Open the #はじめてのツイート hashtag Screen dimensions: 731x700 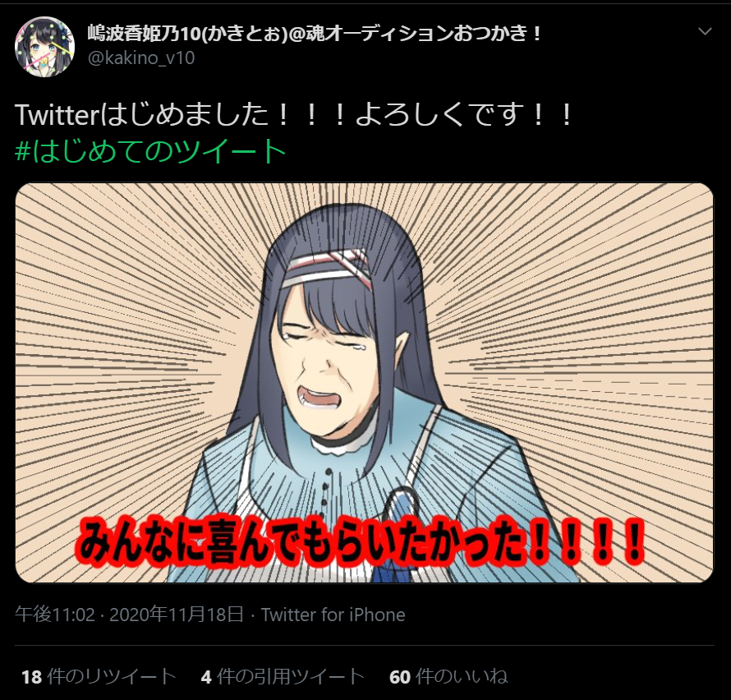(150, 151)
